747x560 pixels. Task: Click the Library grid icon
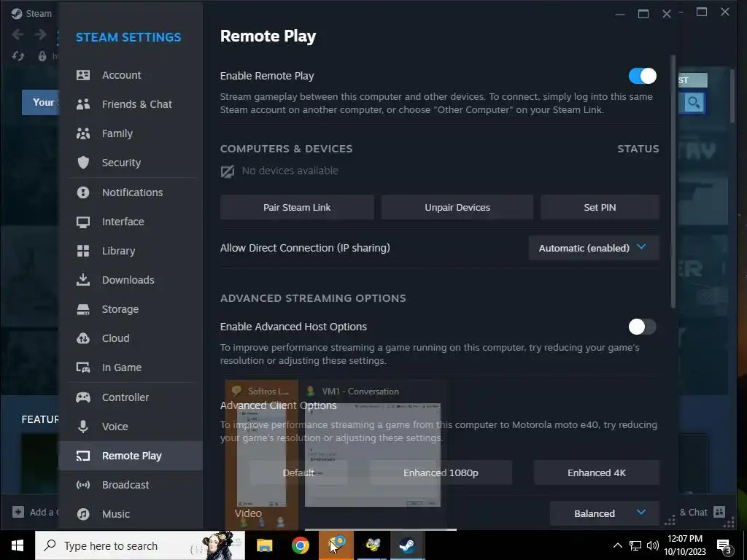(83, 251)
